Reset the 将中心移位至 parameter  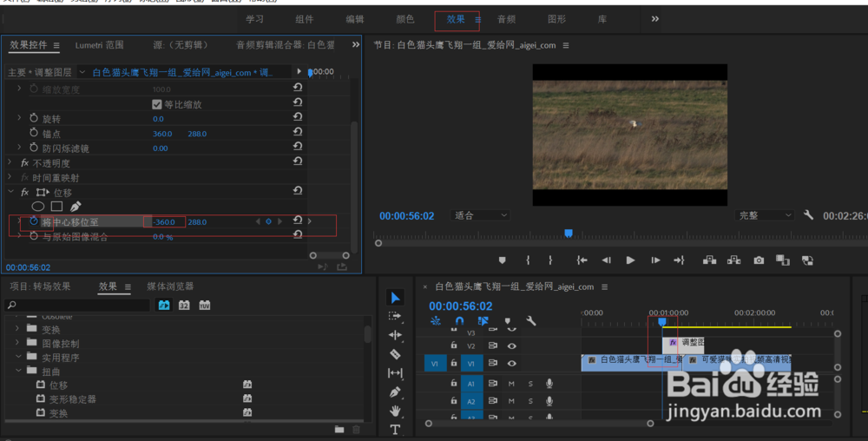coord(298,220)
